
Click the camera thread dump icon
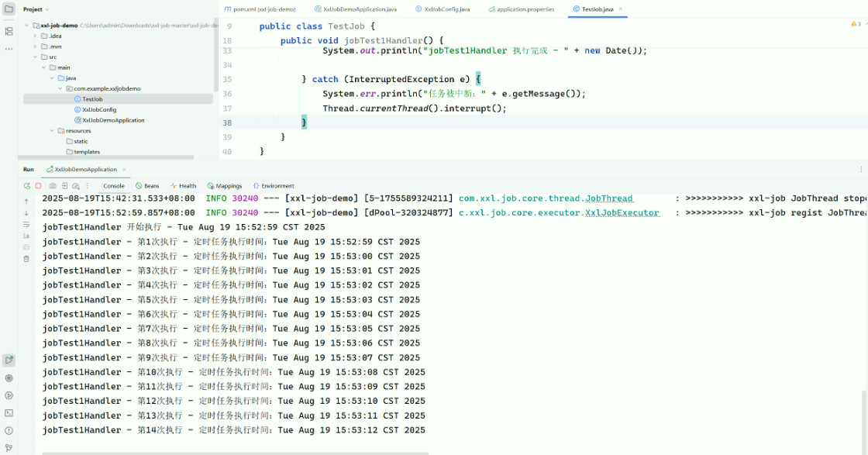(53, 186)
